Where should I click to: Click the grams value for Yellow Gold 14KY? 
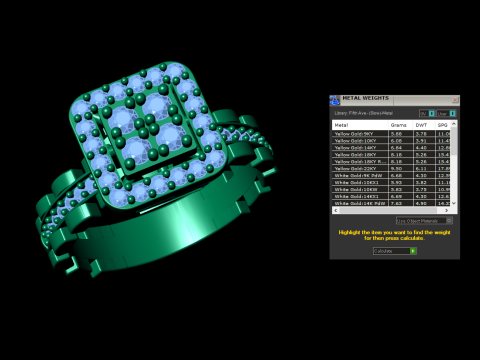point(396,148)
